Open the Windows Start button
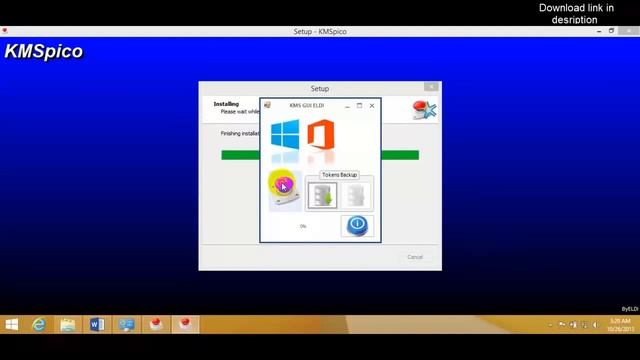The height and width of the screenshot is (360, 640). 12,324
